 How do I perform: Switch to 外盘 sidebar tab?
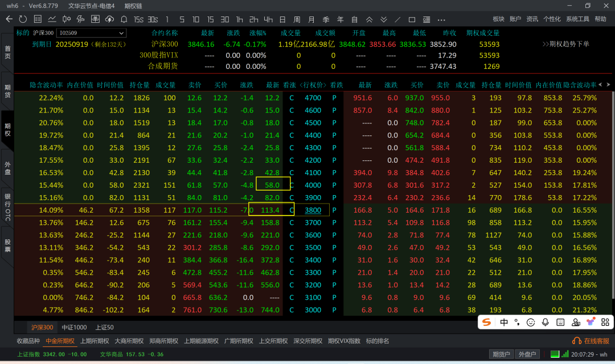coord(7,168)
